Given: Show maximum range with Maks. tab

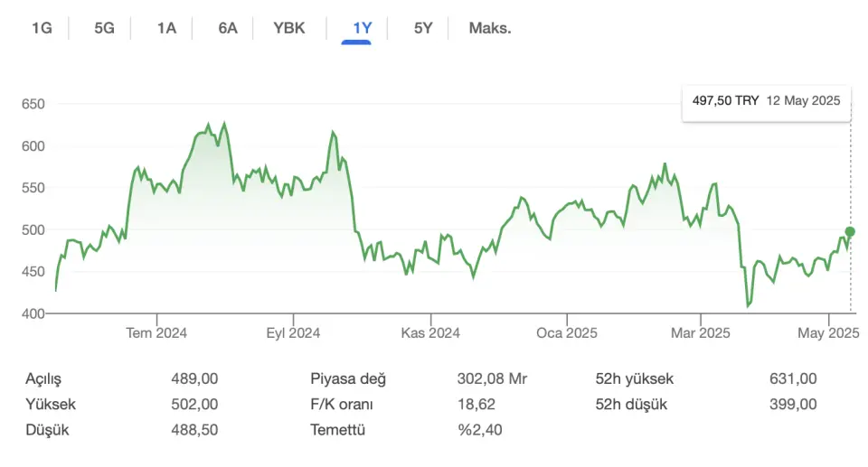Looking at the screenshot, I should (x=490, y=28).
